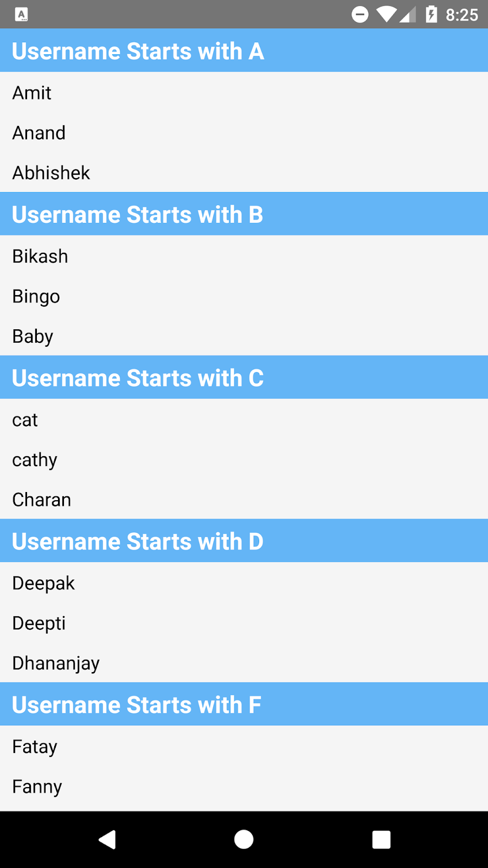This screenshot has width=488, height=868.
Task: Select the header Username Starts with F
Action: pos(136,704)
